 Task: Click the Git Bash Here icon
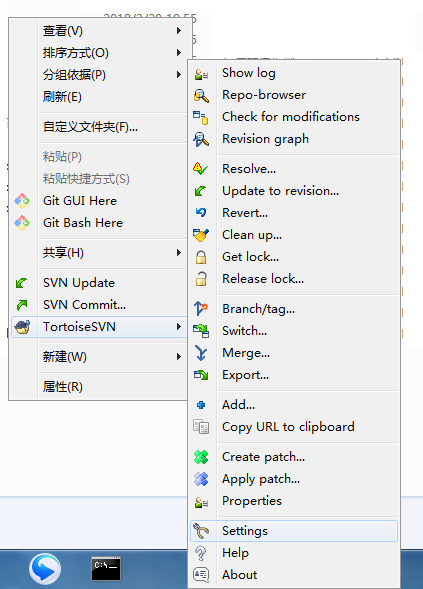pos(22,223)
